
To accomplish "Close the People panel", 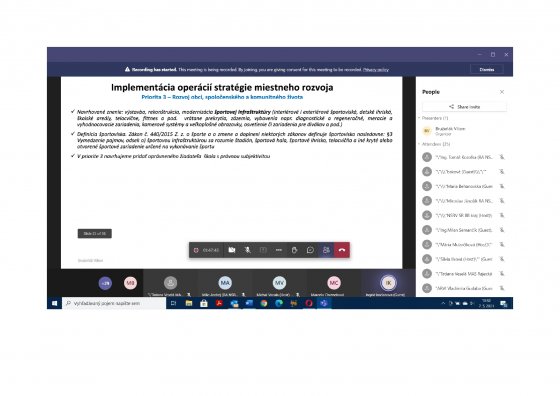I will 502,92.
